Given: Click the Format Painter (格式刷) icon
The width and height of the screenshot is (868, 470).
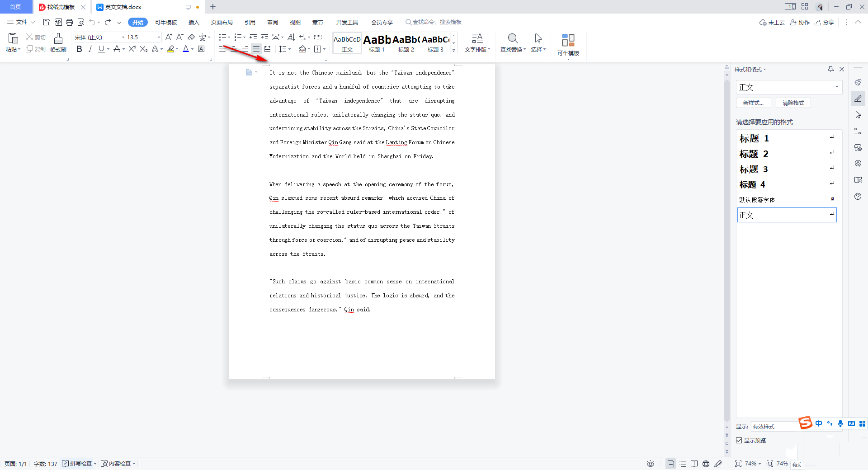Looking at the screenshot, I should click(58, 42).
